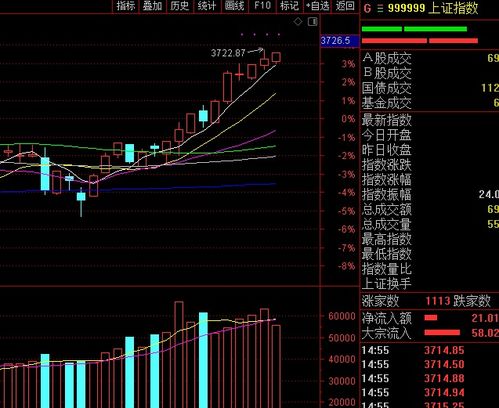Click the red progress bar under the green one

coord(420,41)
